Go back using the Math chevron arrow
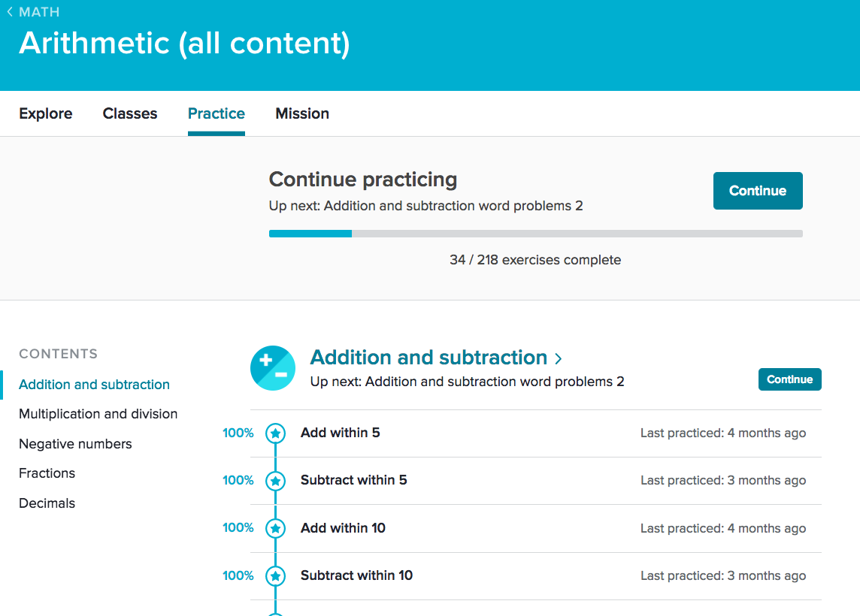The height and width of the screenshot is (616, 860). coord(10,11)
